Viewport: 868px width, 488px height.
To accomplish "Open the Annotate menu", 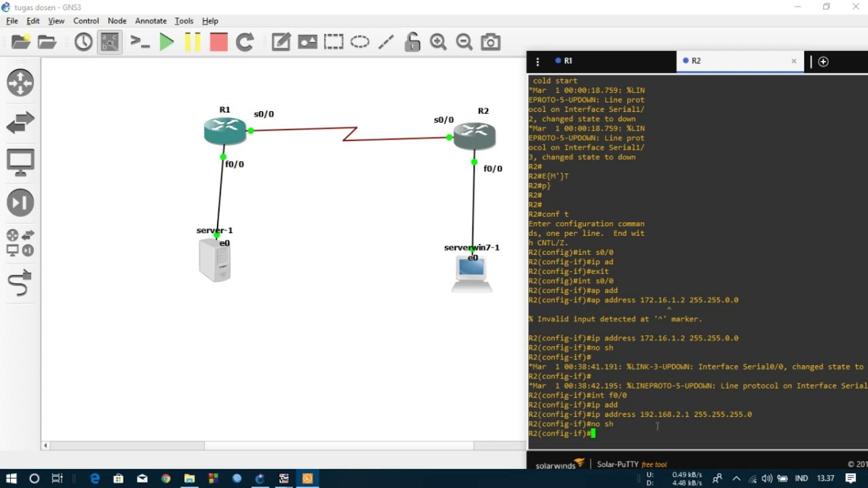I will pos(151,21).
